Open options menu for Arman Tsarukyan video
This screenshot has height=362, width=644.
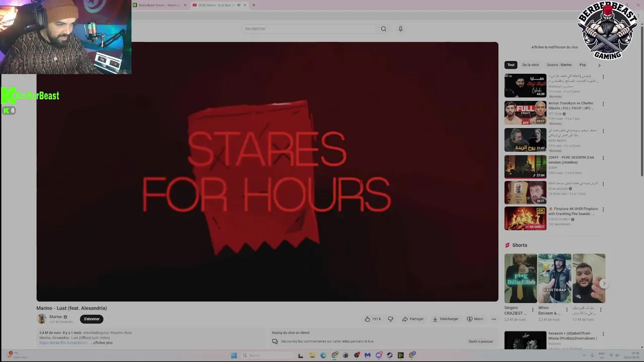[603, 104]
